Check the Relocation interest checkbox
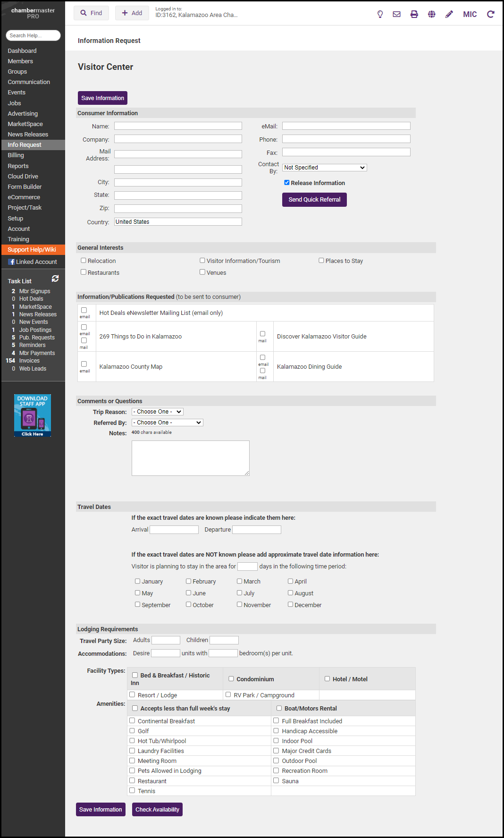The image size is (504, 838). pyautogui.click(x=84, y=261)
